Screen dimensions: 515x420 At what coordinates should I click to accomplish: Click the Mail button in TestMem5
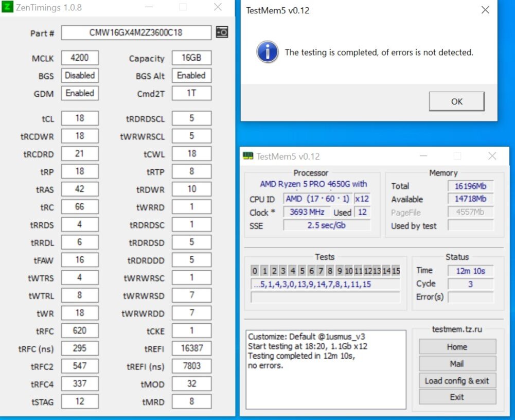(457, 363)
